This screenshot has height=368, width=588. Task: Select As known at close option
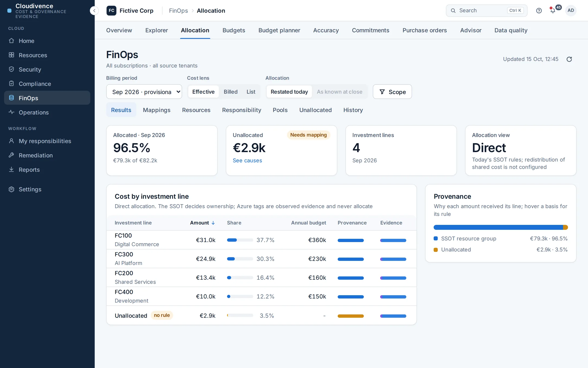(x=339, y=92)
